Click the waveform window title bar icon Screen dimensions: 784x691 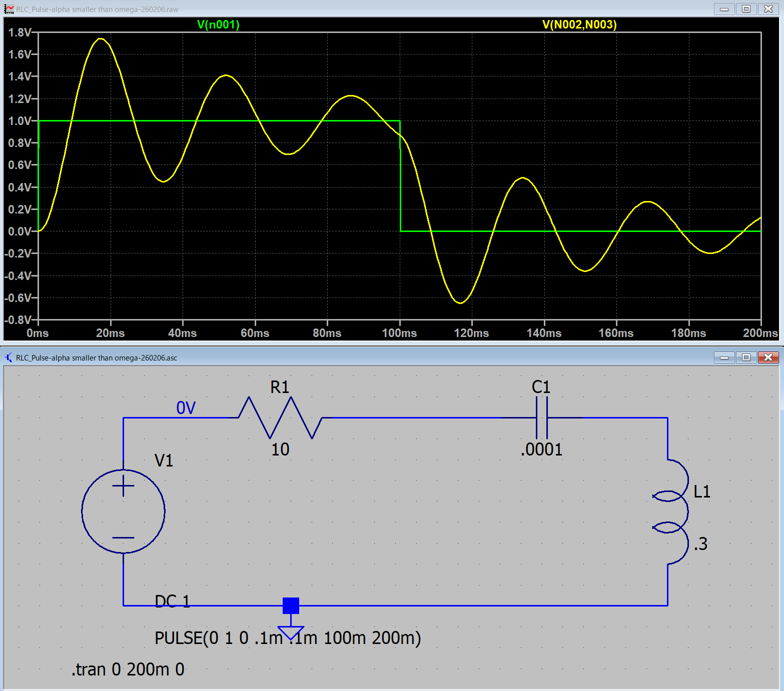pyautogui.click(x=9, y=9)
